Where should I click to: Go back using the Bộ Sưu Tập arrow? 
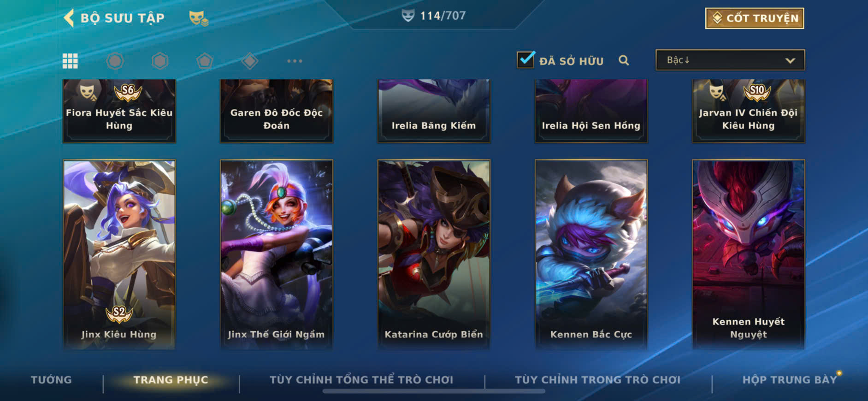click(x=69, y=18)
